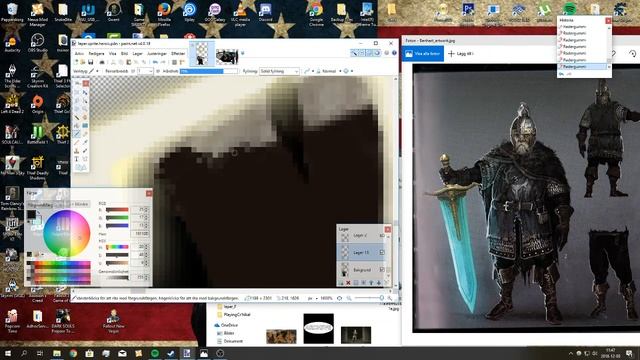
Task: Open the Bild menu
Action: tap(124, 53)
